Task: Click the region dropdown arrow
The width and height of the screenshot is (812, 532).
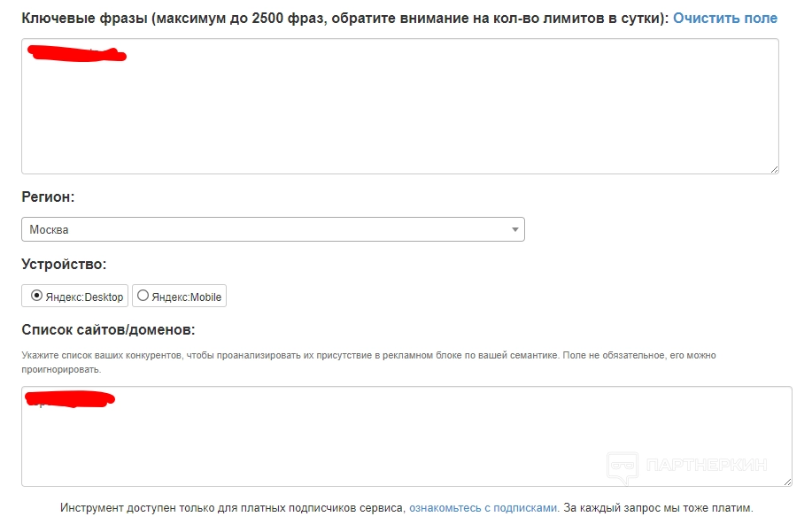Action: (515, 230)
